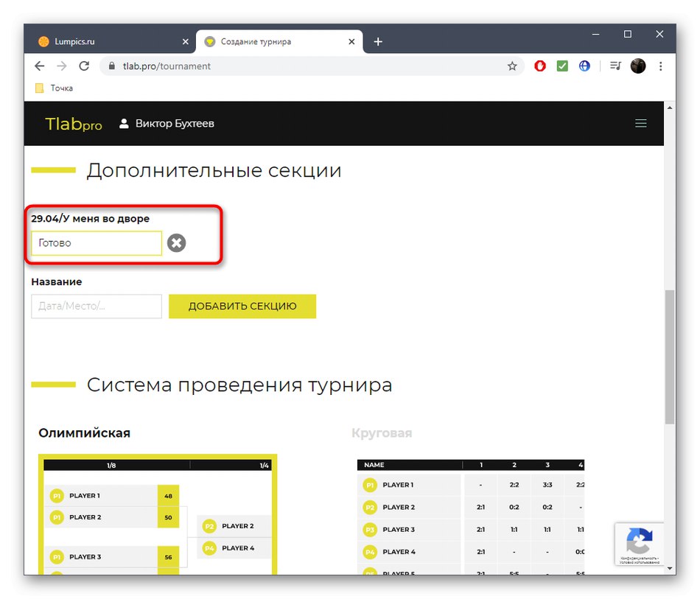Open the music playlist toolbar icon

pos(615,66)
